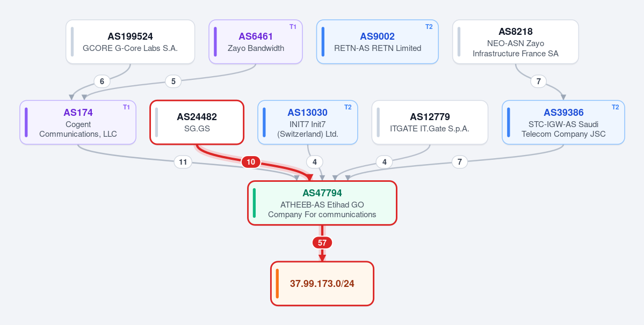Select the highlighted AS24482 SG.GS node
Image resolution: width=644 pixels, height=325 pixels.
click(x=197, y=122)
